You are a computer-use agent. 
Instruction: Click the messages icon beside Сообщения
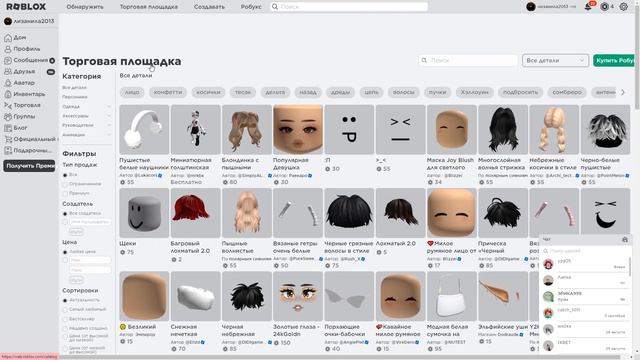(8, 60)
